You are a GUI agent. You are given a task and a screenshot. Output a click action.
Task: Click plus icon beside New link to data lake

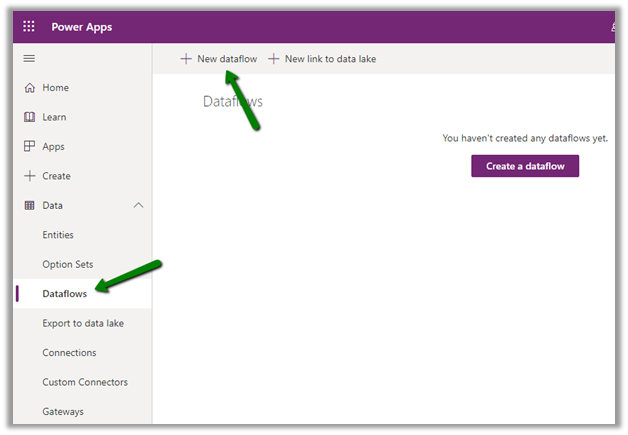coord(274,59)
